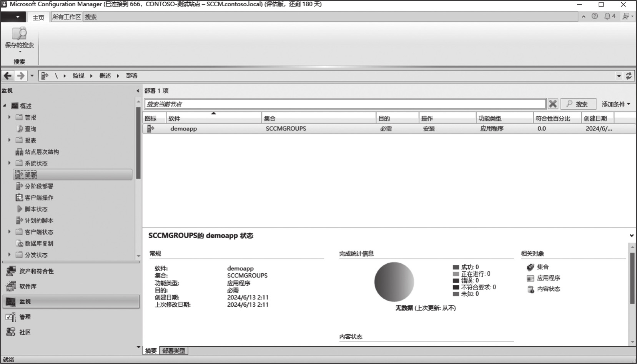Viewport: 637px width, 364px height.
Task: Click the completion statistics pie chart
Action: 394,282
